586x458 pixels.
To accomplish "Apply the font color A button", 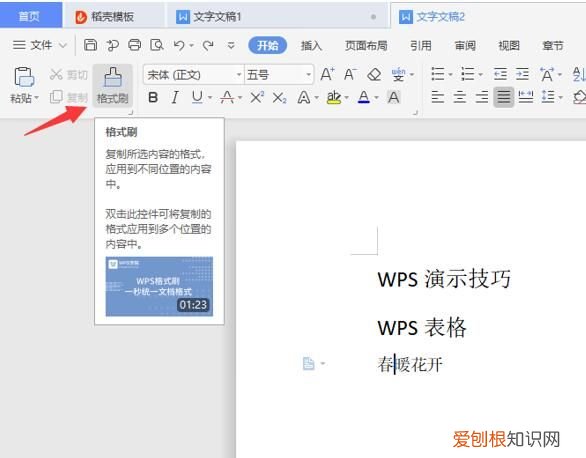I will [363, 98].
